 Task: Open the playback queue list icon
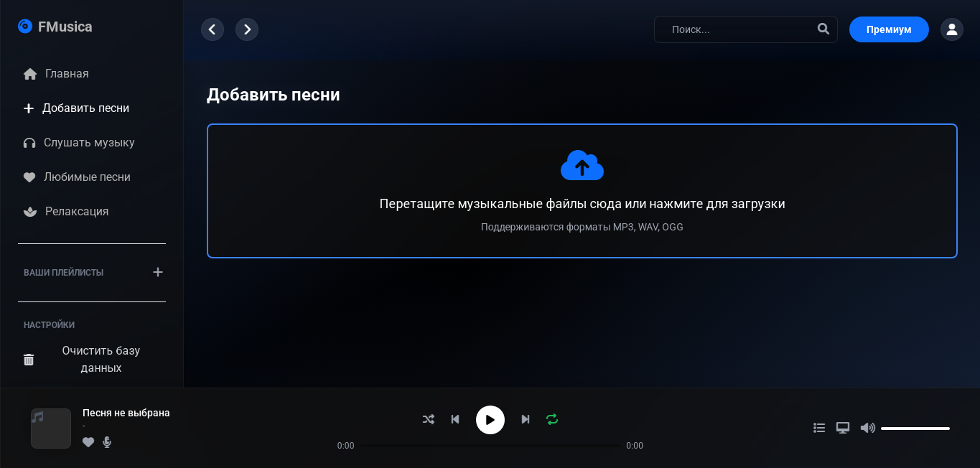click(x=818, y=428)
